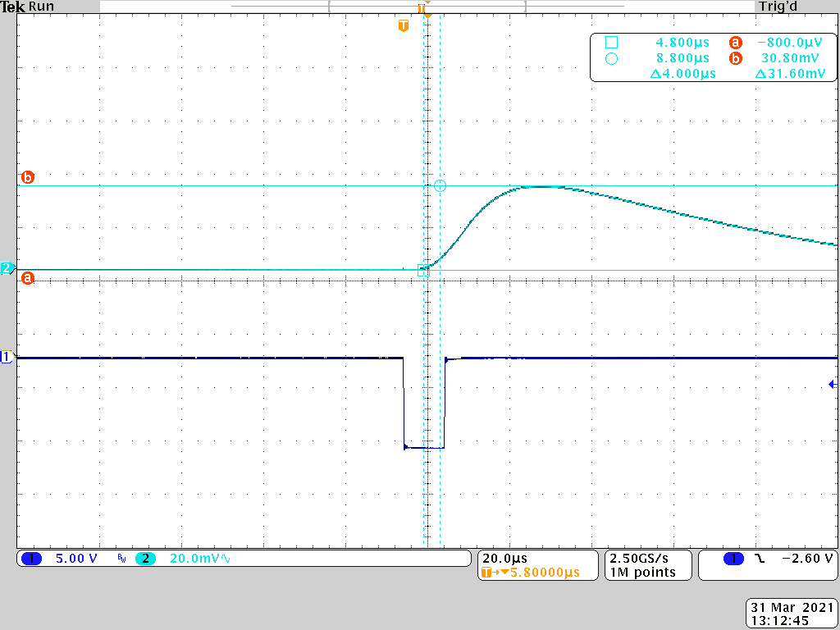
Task: Toggle the channel 2 badge in bottom bar
Action: point(146,559)
